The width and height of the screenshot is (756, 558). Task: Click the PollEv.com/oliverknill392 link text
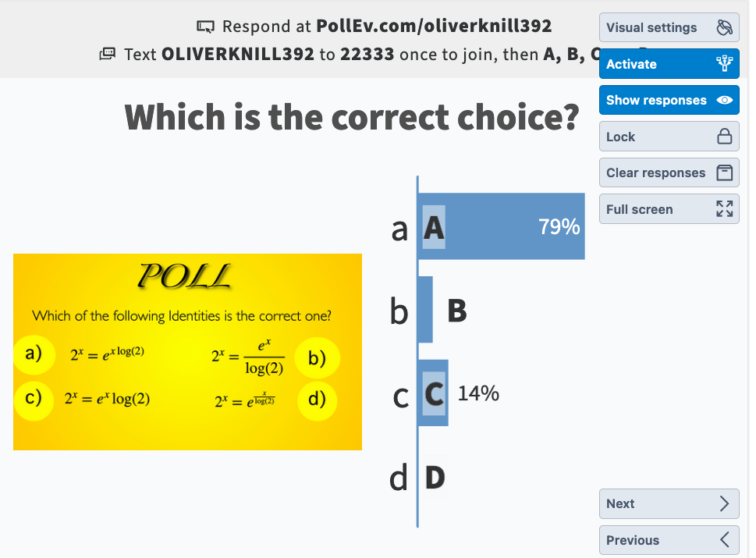click(435, 27)
